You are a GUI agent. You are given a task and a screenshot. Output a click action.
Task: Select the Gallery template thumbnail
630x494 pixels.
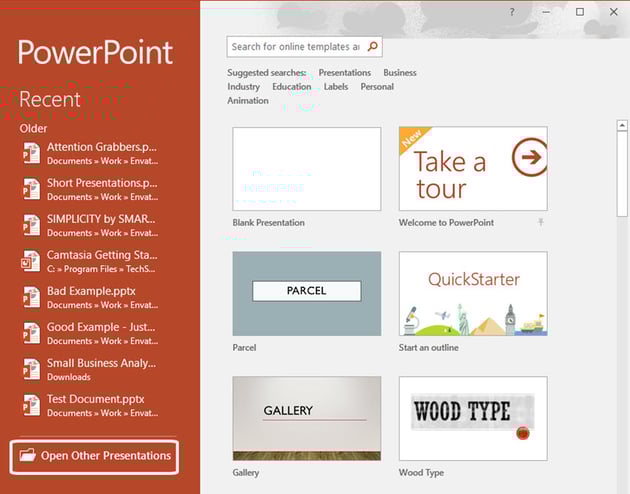coord(307,418)
